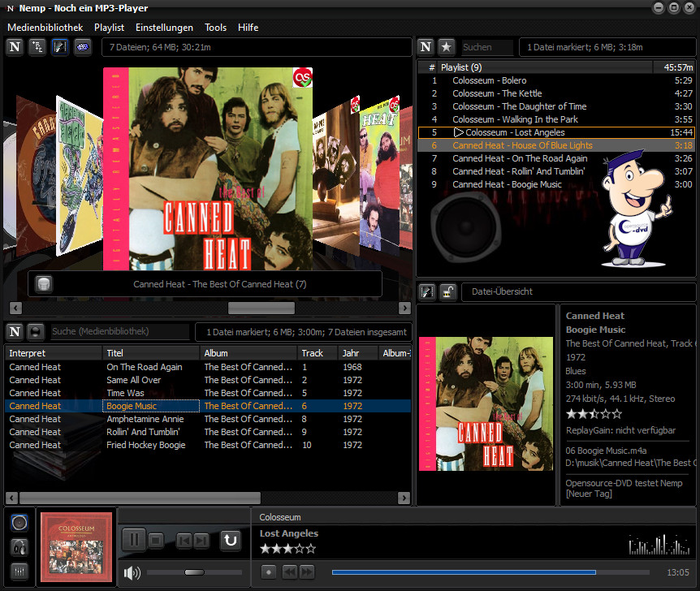The image size is (700, 591).
Task: Click the record button beside rewind
Action: click(269, 572)
